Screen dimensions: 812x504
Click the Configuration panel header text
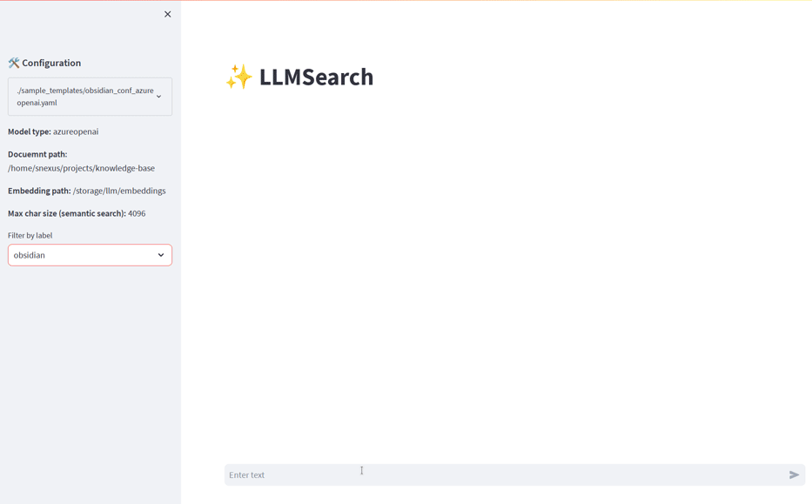click(52, 62)
